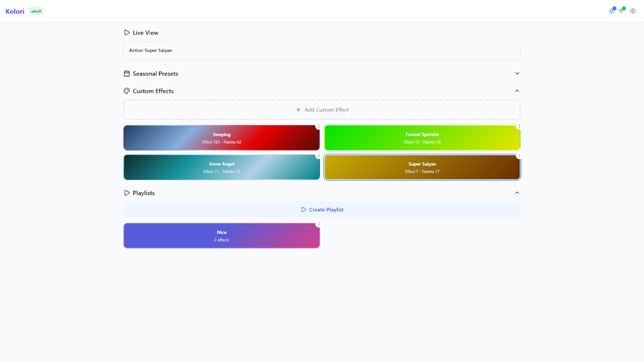644x362 pixels.
Task: Click the Kolori logo link
Action: tap(15, 11)
